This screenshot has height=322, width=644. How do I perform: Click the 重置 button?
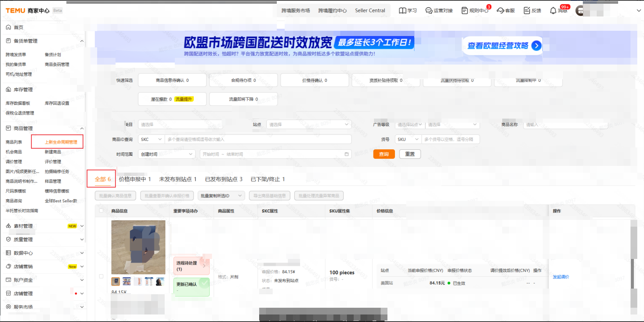pyautogui.click(x=410, y=154)
